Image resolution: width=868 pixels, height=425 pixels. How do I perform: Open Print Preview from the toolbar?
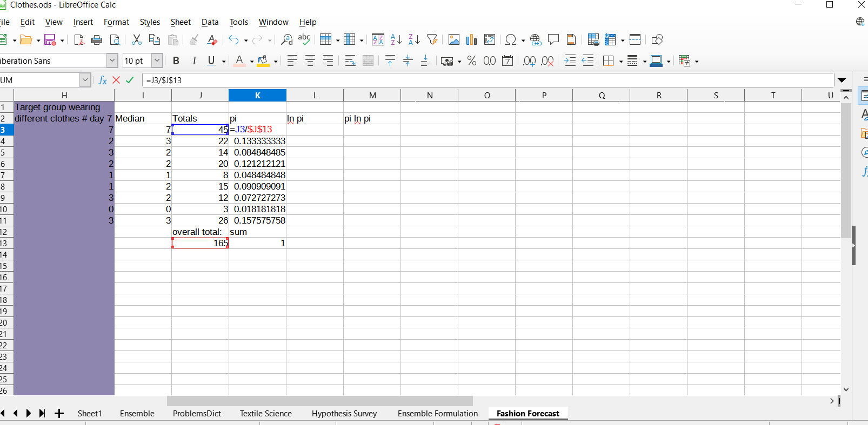tap(115, 39)
